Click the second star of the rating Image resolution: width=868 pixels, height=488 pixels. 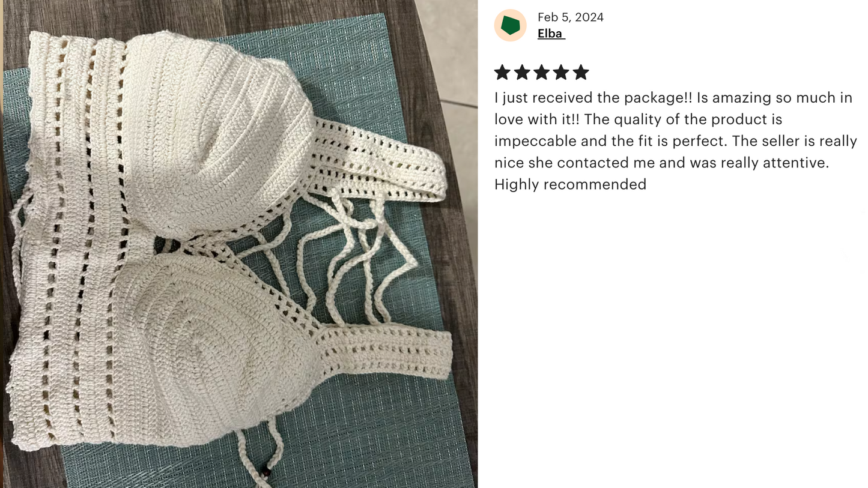pyautogui.click(x=522, y=73)
